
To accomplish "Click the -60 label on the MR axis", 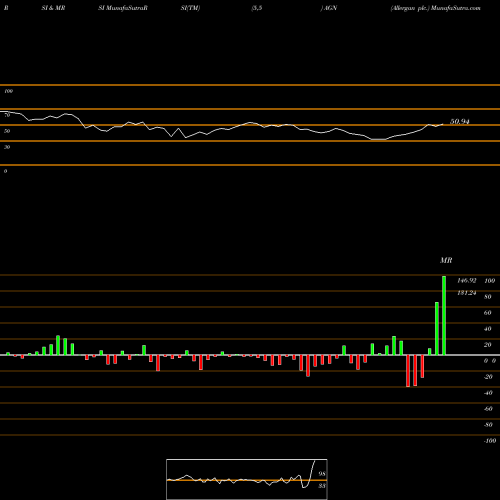I will (x=488, y=409).
